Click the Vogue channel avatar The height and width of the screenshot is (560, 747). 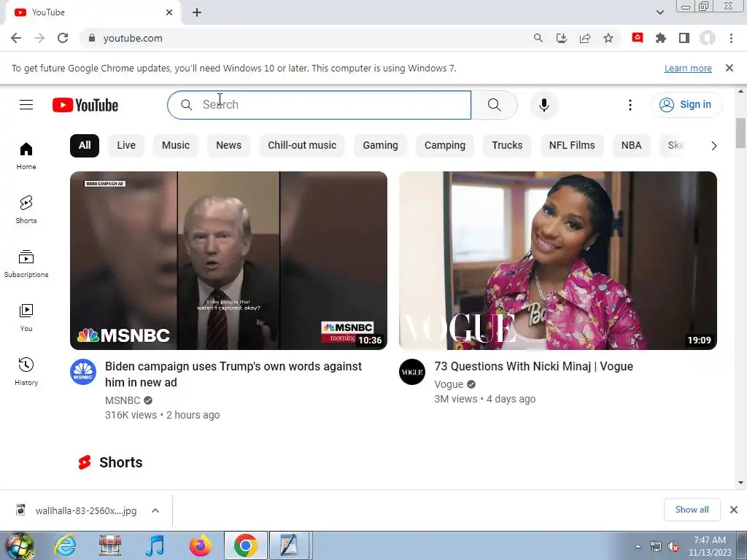(x=412, y=372)
